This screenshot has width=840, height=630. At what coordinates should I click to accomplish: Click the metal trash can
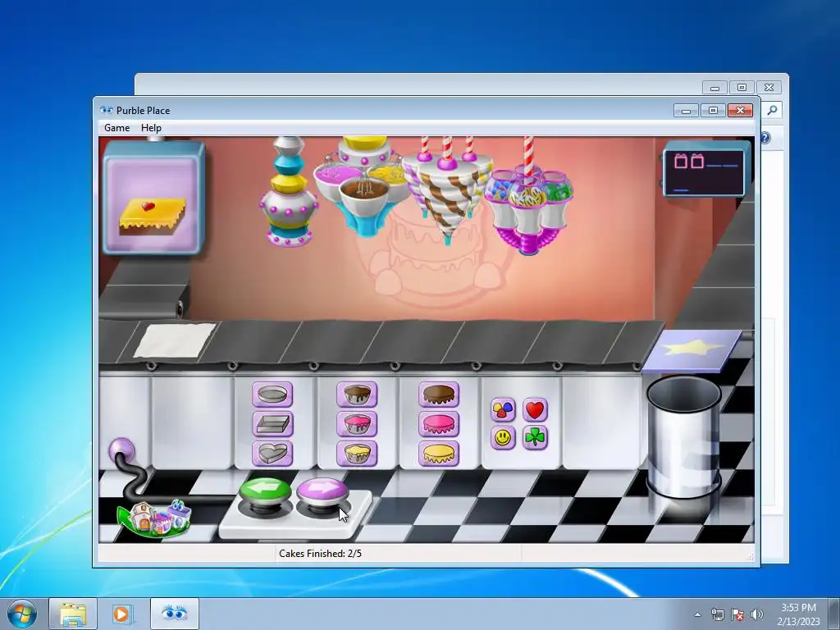684,436
